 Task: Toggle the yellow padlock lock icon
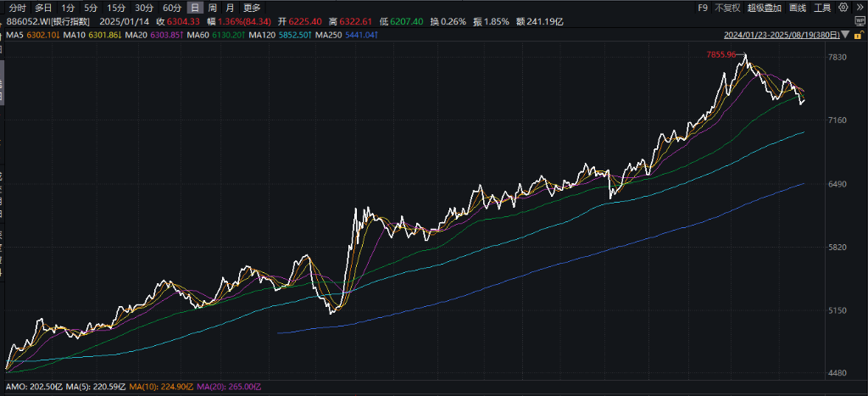point(860,35)
